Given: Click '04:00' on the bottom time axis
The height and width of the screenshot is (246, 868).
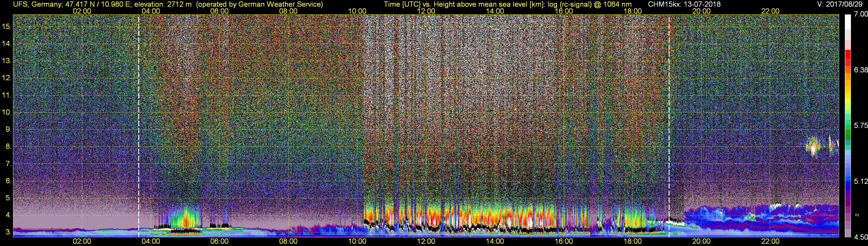Looking at the screenshot, I should (151, 241).
